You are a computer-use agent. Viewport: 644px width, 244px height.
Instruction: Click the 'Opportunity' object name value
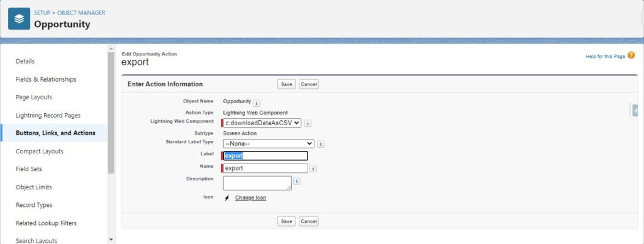[x=237, y=101]
